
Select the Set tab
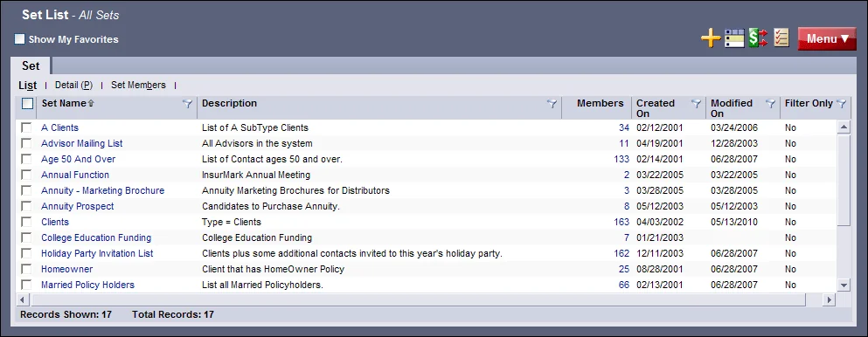tap(31, 65)
